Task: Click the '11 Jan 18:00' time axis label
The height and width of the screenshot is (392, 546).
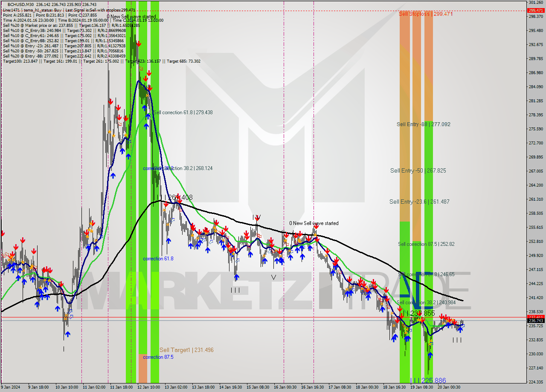Action: (121, 387)
